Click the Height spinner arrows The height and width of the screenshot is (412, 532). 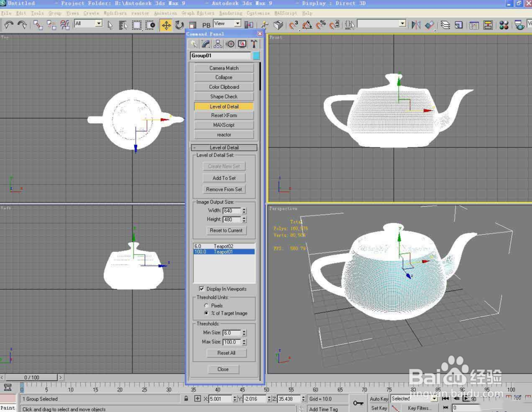[244, 220]
